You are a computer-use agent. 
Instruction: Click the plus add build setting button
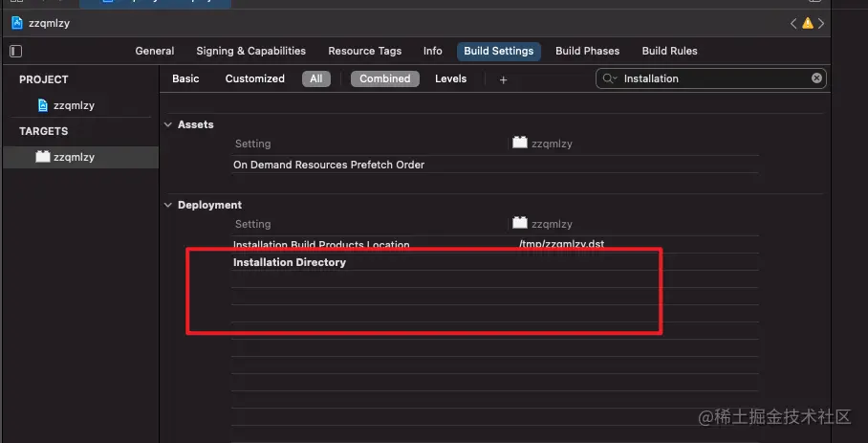pyautogui.click(x=504, y=79)
